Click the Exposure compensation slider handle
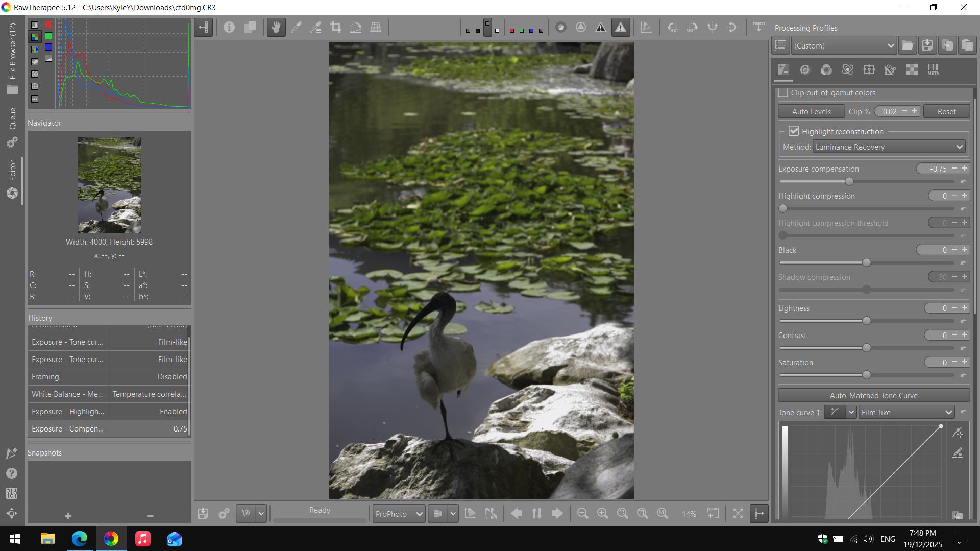The image size is (980, 551). [x=849, y=181]
